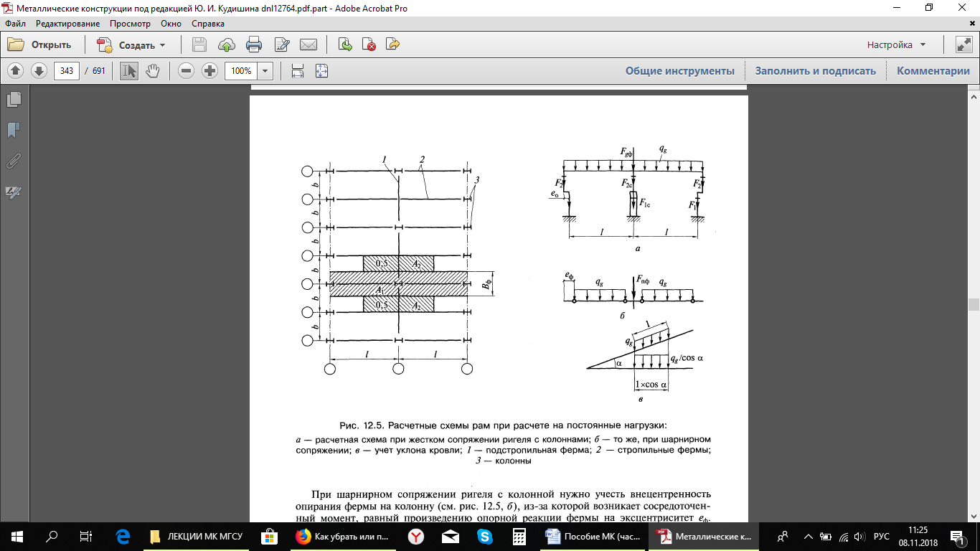Open the Просмотр menu
Image resolution: width=980 pixels, height=551 pixels.
[131, 23]
